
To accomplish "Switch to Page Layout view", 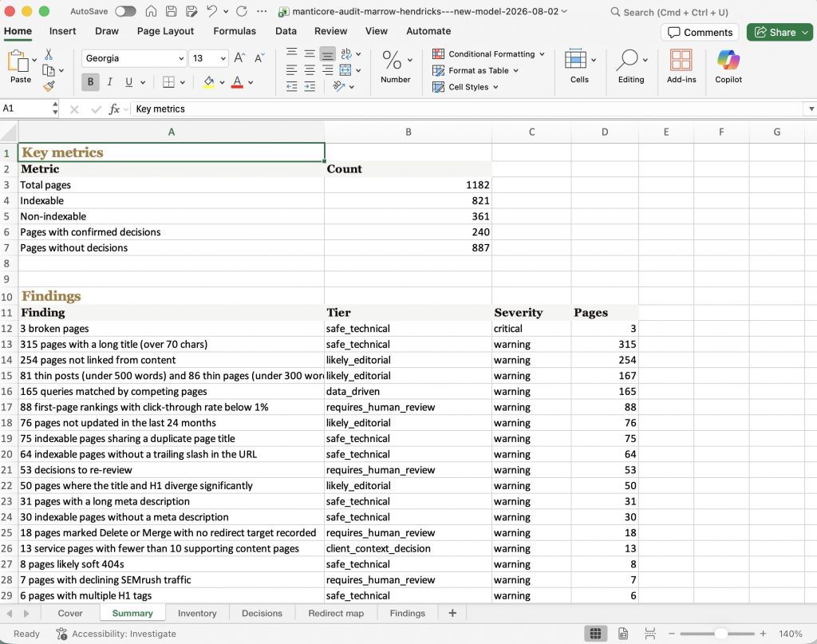I will click(622, 634).
